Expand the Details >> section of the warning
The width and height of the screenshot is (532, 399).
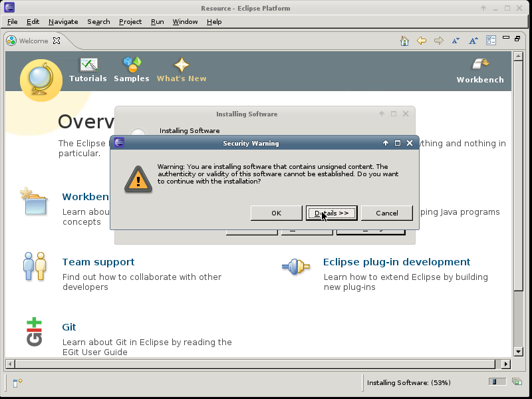(x=331, y=213)
